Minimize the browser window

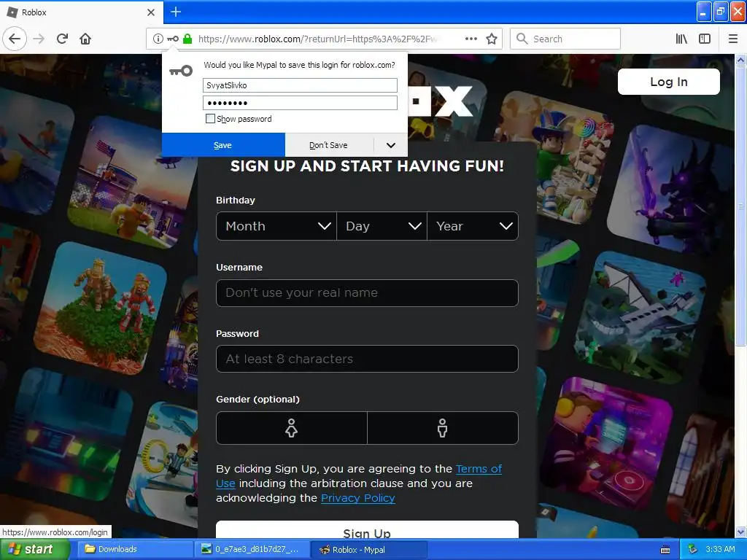click(704, 12)
